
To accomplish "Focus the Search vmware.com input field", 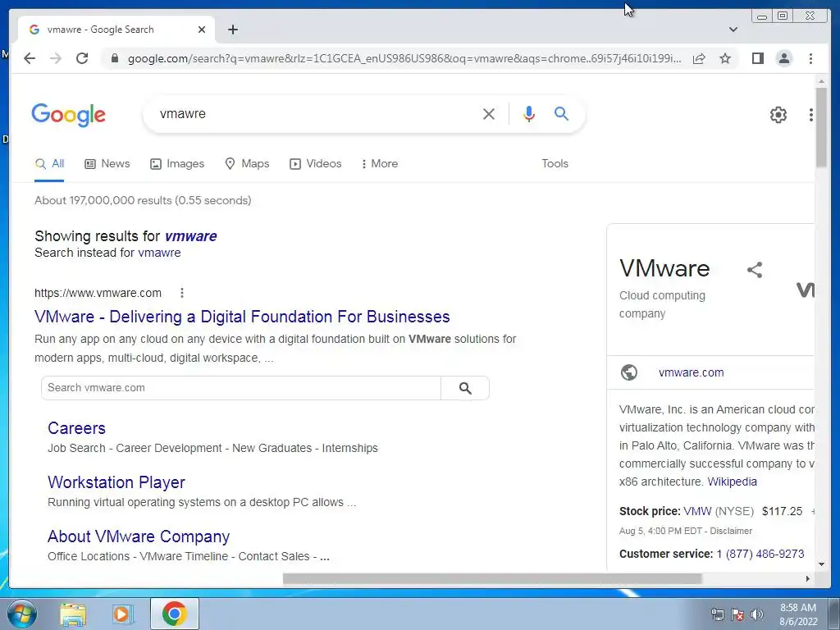I will (241, 388).
